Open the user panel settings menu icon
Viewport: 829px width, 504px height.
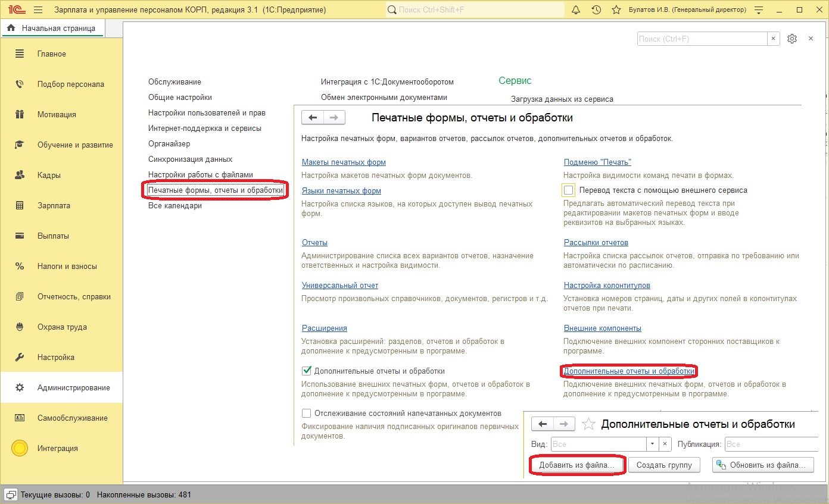pos(758,10)
